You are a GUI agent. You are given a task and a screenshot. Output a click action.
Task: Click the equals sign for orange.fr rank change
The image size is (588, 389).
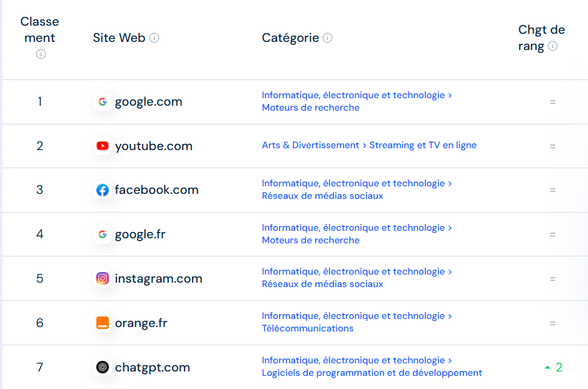[x=552, y=323]
